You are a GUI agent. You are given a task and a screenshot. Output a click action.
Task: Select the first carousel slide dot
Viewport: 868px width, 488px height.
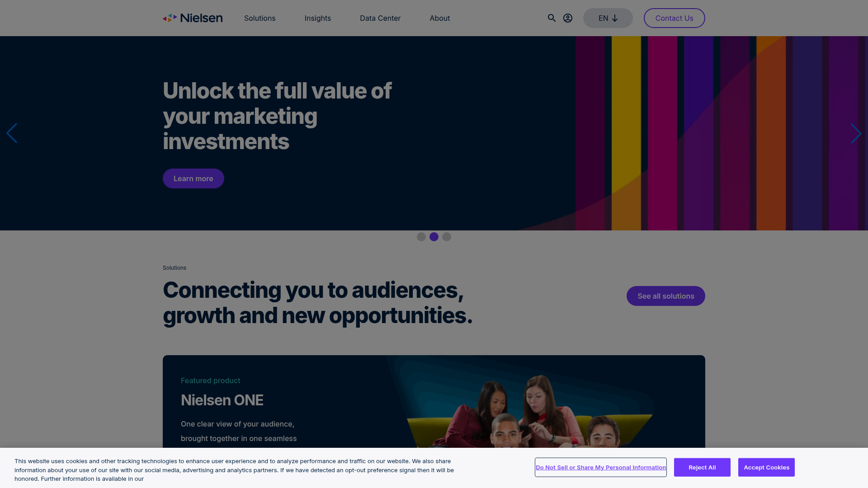coord(421,236)
